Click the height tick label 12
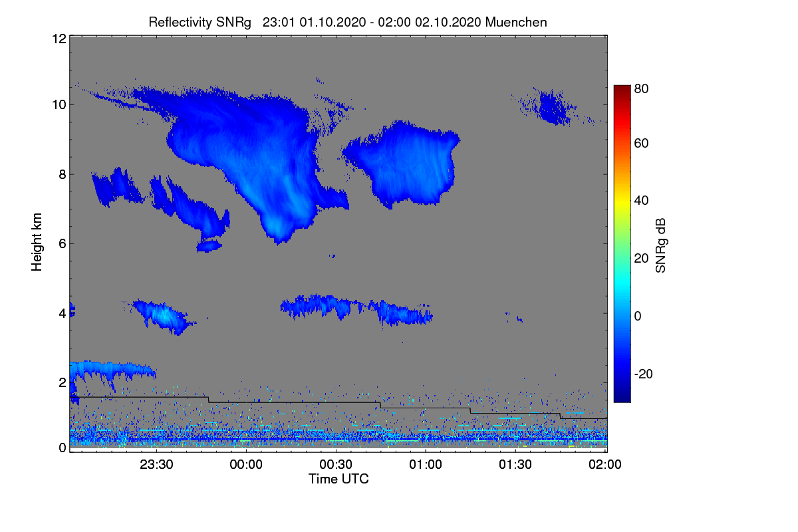798x532 pixels. [x=59, y=39]
